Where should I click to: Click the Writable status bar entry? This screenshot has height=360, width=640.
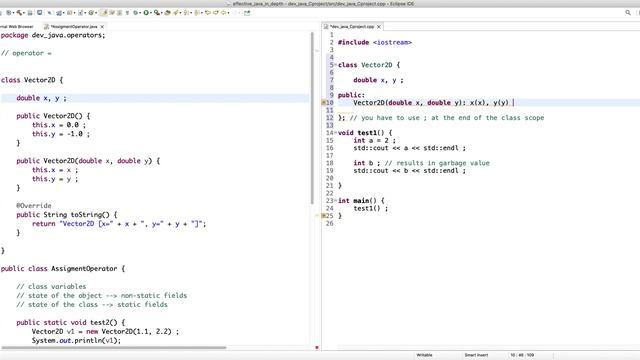tap(424, 355)
